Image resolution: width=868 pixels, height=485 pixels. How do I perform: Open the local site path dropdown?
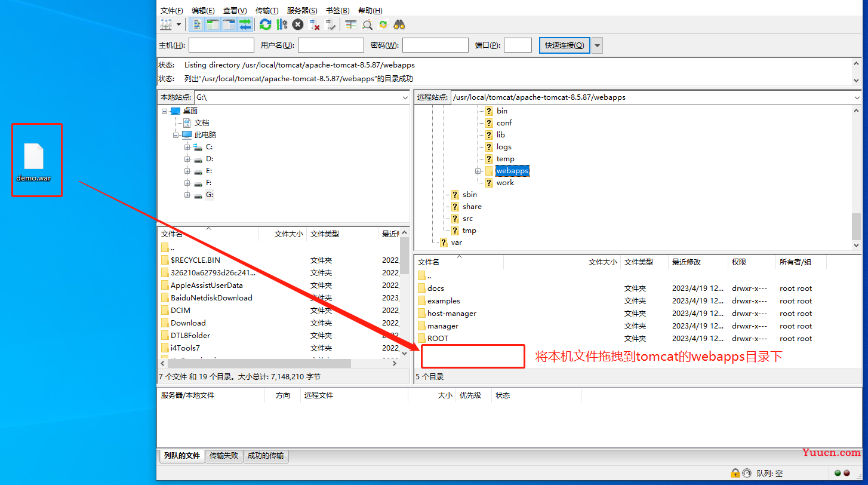coord(405,97)
